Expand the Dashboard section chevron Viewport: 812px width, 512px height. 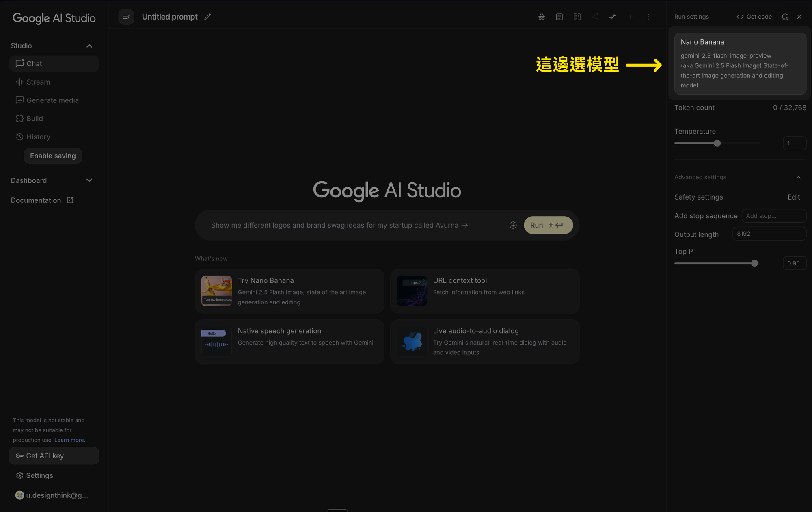point(89,180)
